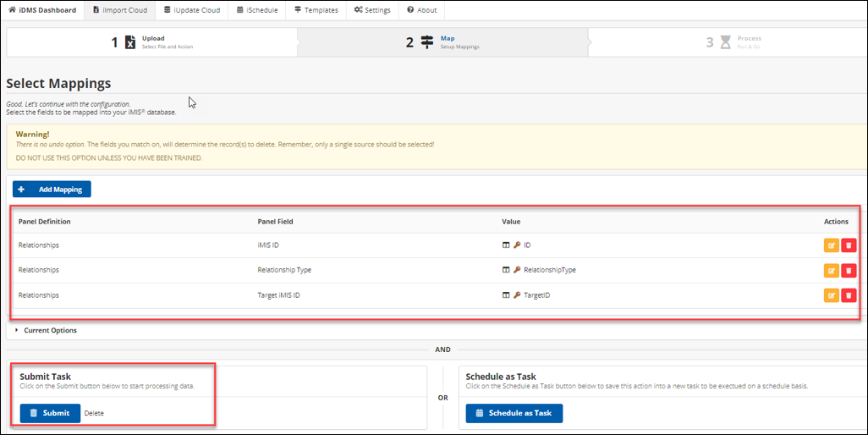Screen dimensions: 868x435
Task: Open the iImport Cloud tab
Action: [x=121, y=10]
